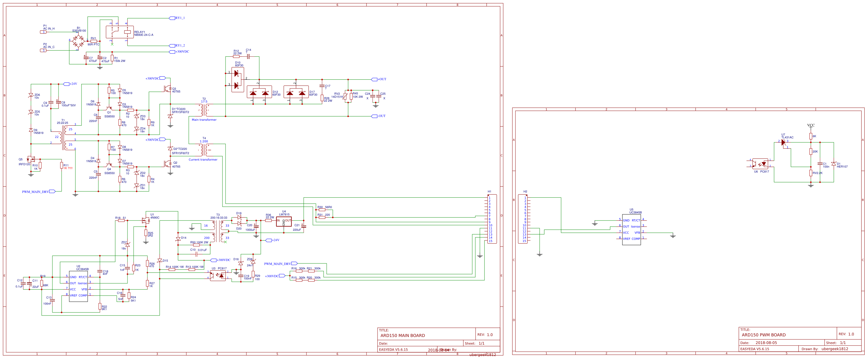Select the C2 470uF capacitor
This screenshot has height=360, width=868.
(x=100, y=58)
